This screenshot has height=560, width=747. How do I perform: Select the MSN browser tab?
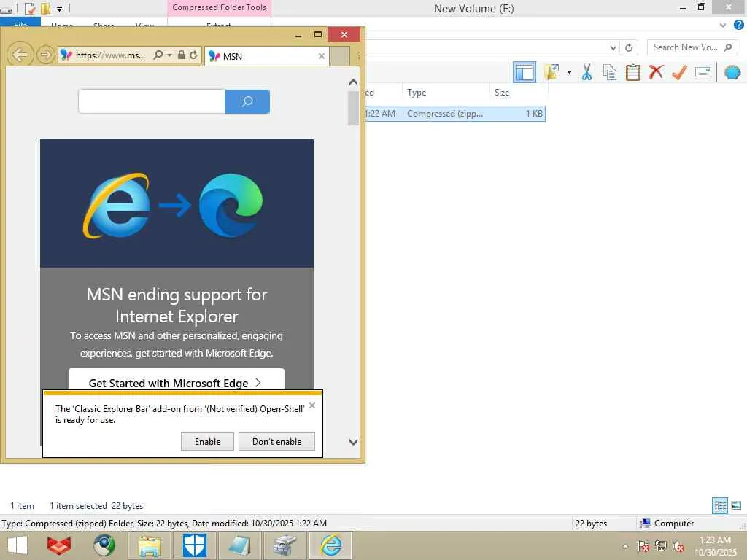[x=267, y=56]
